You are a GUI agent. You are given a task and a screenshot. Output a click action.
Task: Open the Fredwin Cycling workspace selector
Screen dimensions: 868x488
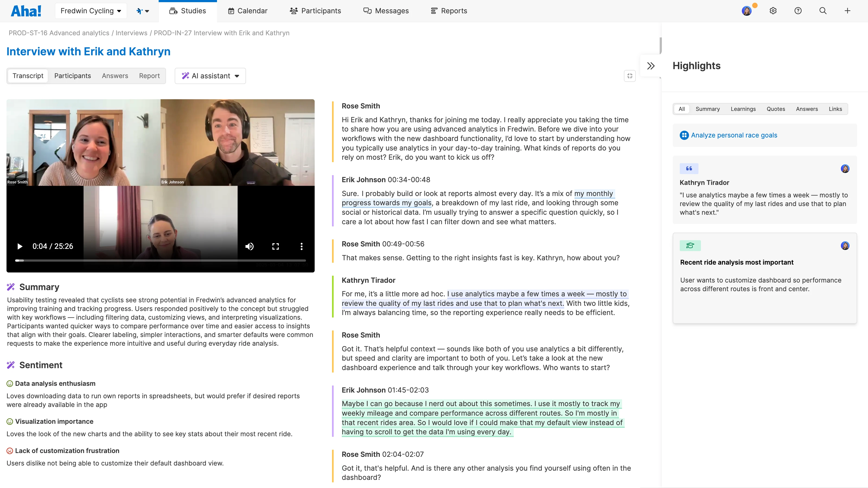click(x=91, y=11)
